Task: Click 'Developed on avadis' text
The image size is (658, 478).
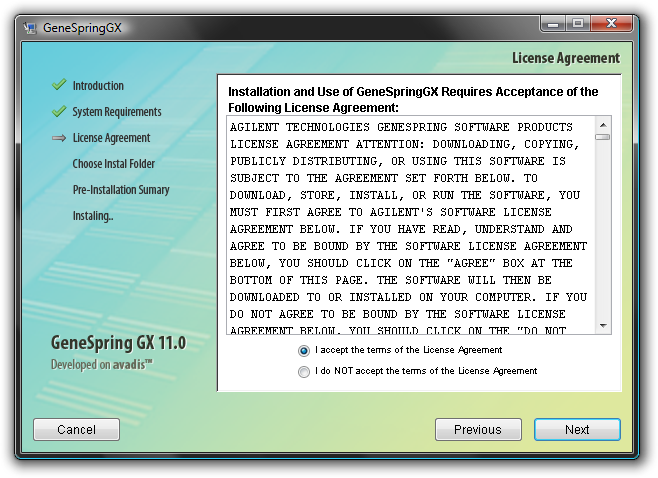Action: [102, 364]
